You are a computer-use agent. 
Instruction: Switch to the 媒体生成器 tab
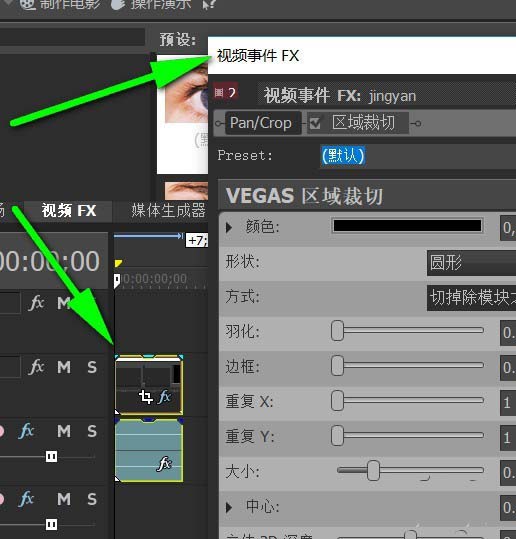(x=168, y=210)
